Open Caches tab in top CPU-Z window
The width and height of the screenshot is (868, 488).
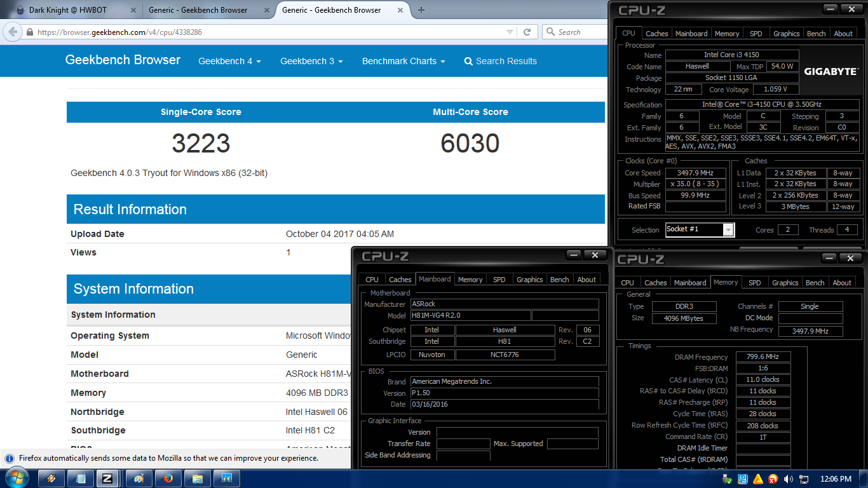(656, 34)
